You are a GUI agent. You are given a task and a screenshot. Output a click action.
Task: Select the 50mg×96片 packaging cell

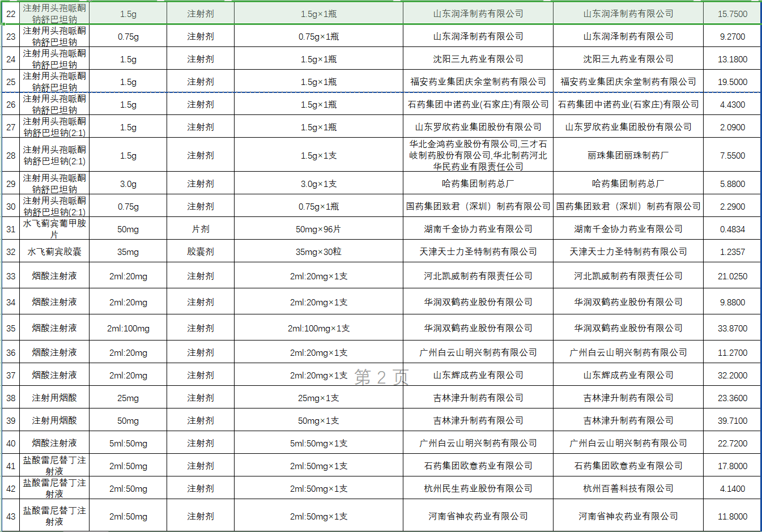(x=318, y=229)
